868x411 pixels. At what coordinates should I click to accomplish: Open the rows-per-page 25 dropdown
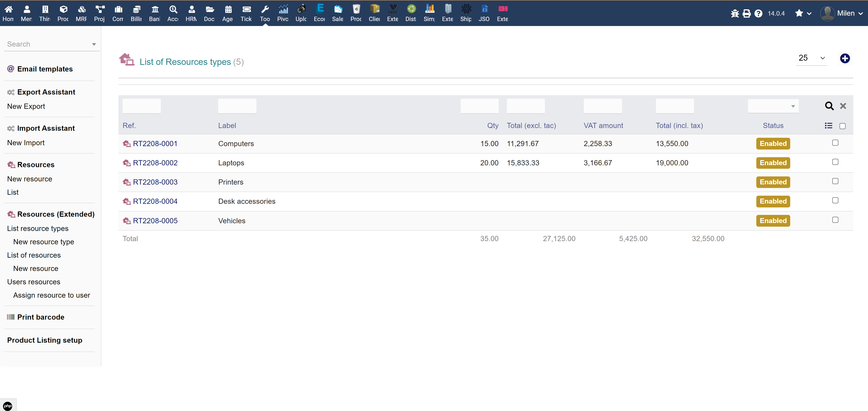pos(811,58)
